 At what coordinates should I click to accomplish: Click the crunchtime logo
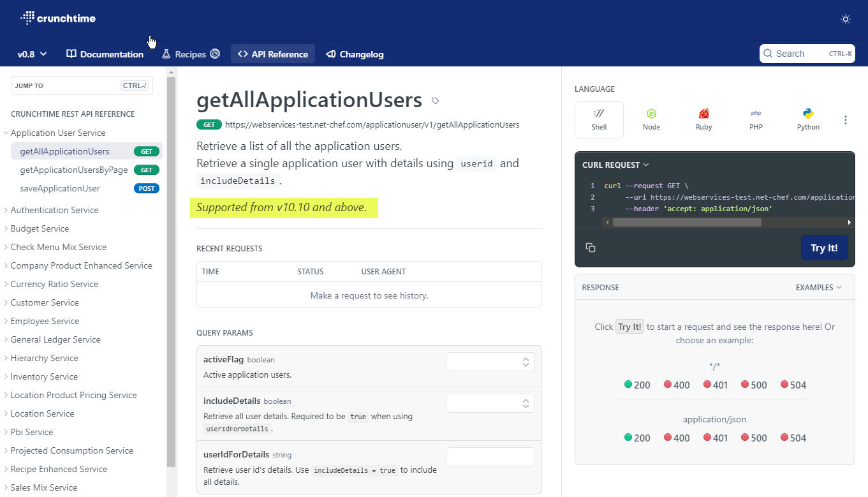(x=58, y=18)
